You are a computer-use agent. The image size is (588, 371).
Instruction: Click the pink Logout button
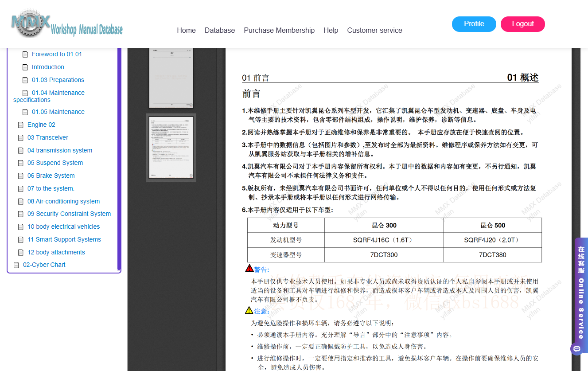click(523, 24)
